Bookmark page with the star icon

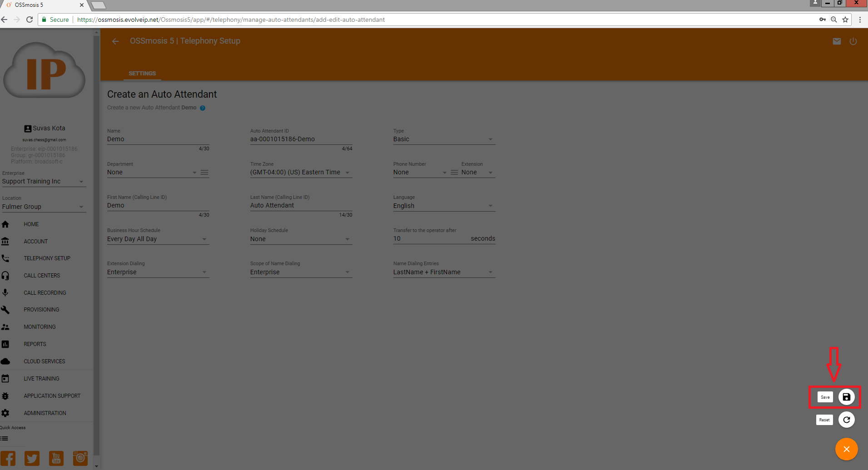(x=845, y=20)
